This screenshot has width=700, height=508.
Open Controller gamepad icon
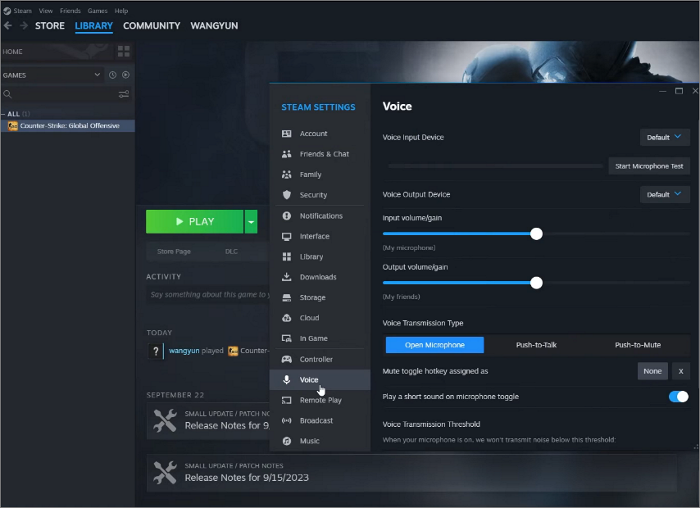point(287,359)
